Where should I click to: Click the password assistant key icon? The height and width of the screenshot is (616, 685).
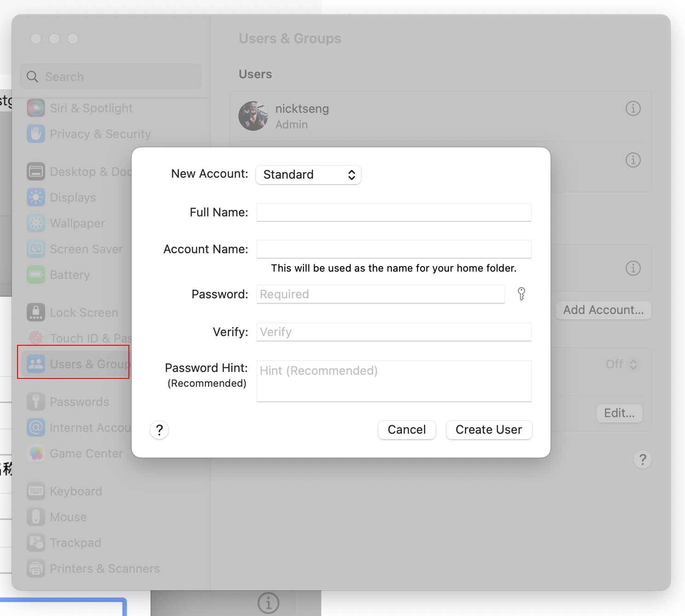click(x=521, y=294)
